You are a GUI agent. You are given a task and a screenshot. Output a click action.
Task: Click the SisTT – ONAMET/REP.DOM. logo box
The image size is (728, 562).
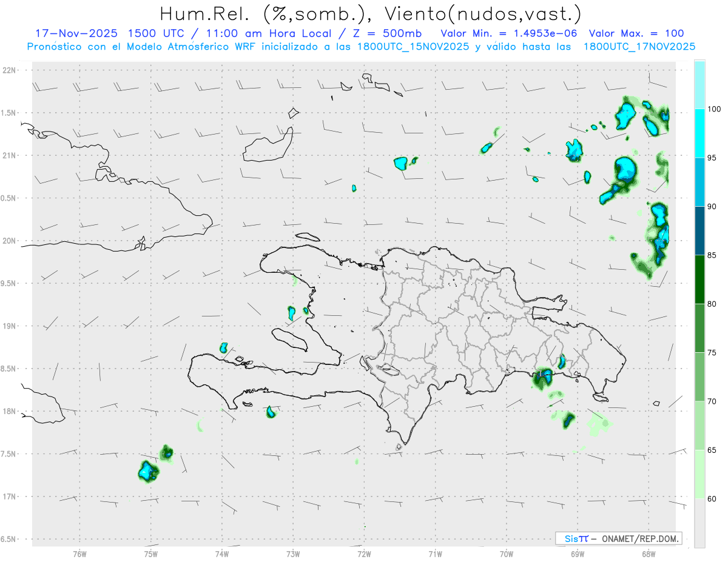(619, 538)
